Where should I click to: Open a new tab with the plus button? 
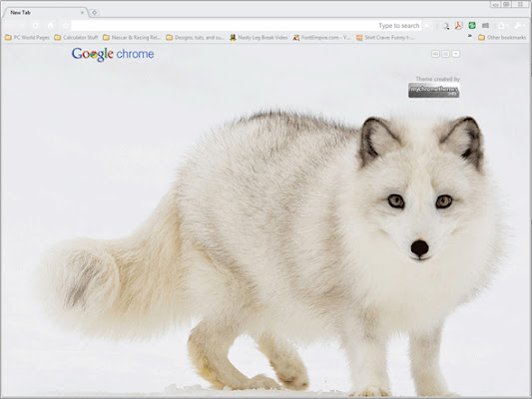pyautogui.click(x=94, y=13)
